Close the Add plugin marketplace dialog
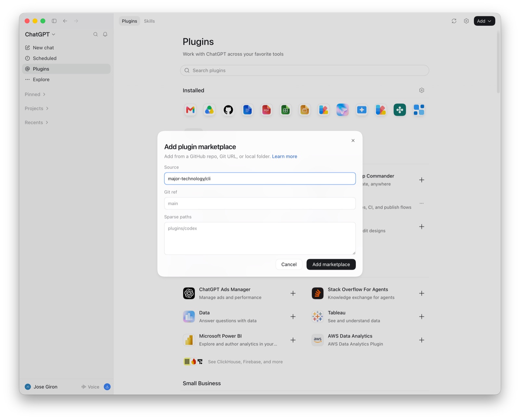520x420 pixels. pos(353,141)
